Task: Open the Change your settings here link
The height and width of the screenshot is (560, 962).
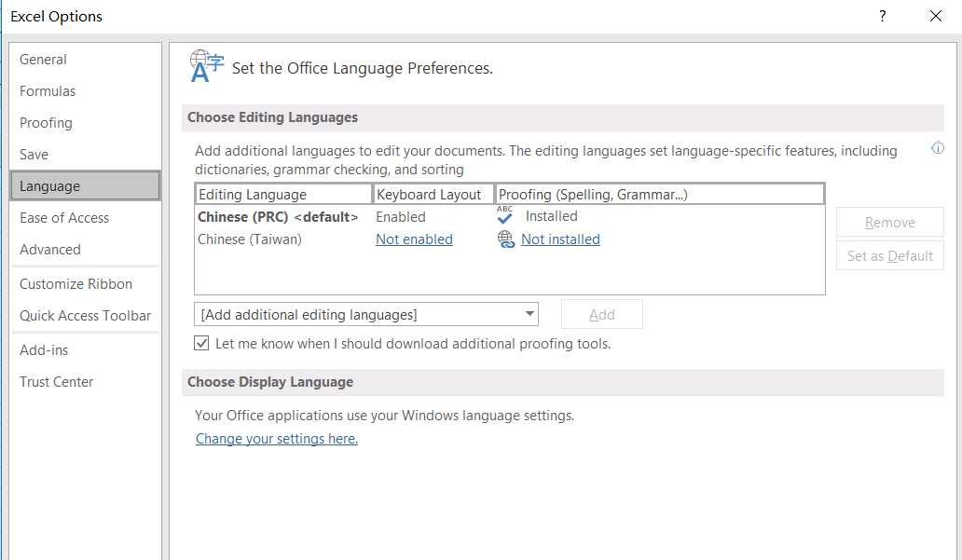Action: coord(277,439)
